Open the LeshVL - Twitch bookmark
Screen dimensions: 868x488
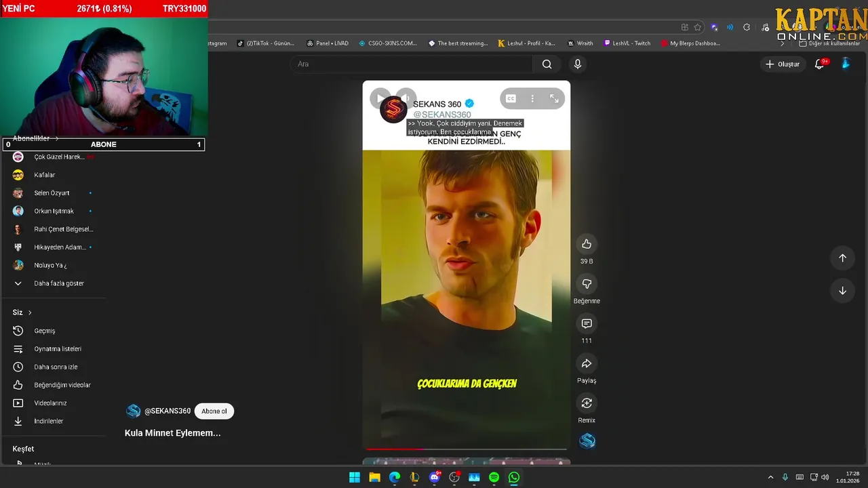[627, 43]
